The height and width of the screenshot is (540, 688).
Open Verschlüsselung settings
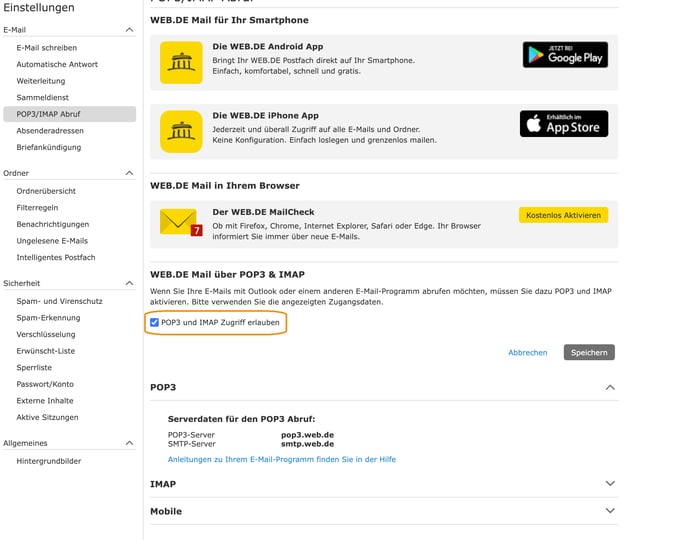[46, 335]
